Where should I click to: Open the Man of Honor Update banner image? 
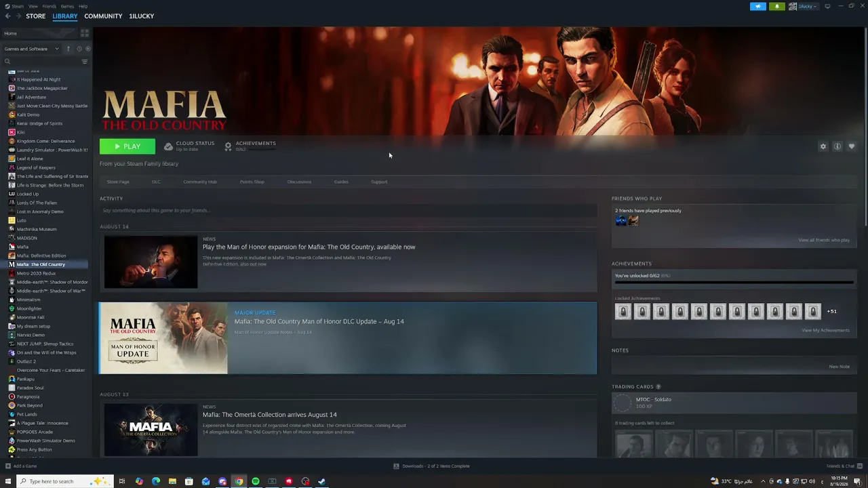point(163,338)
